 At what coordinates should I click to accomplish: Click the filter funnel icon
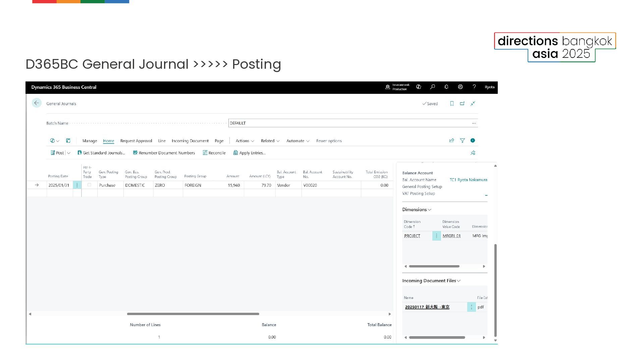pyautogui.click(x=462, y=140)
